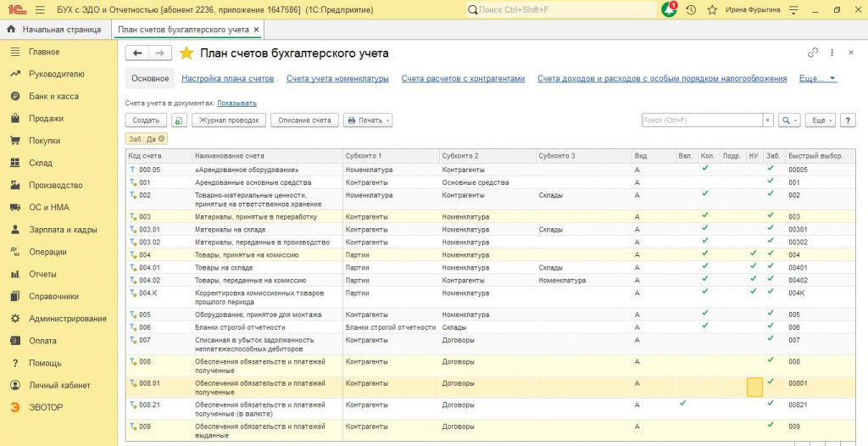Click Производство sidebar icon
868x446 pixels.
[15, 185]
